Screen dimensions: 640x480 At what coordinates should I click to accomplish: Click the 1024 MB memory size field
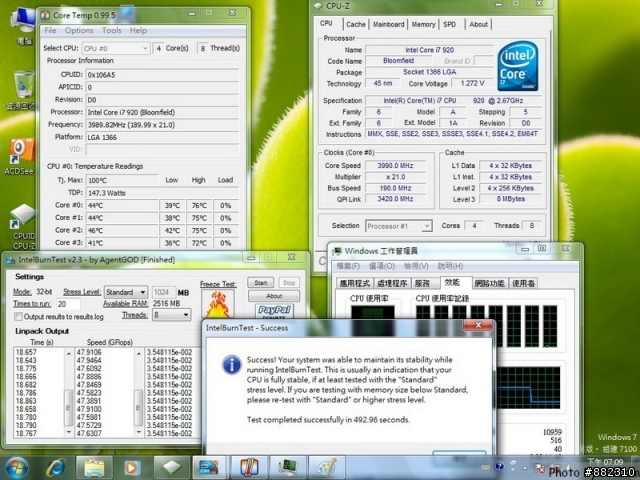point(164,292)
